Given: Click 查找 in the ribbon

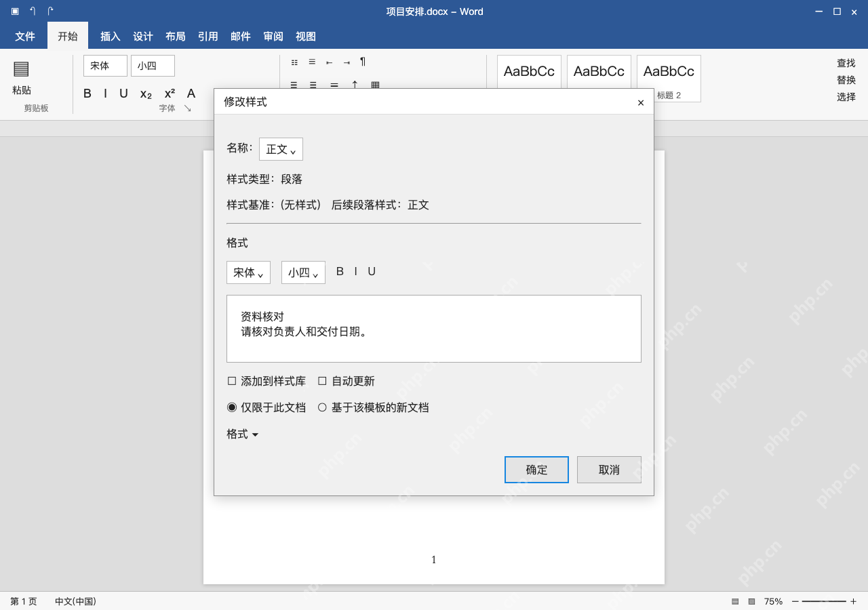Looking at the screenshot, I should click(x=846, y=63).
